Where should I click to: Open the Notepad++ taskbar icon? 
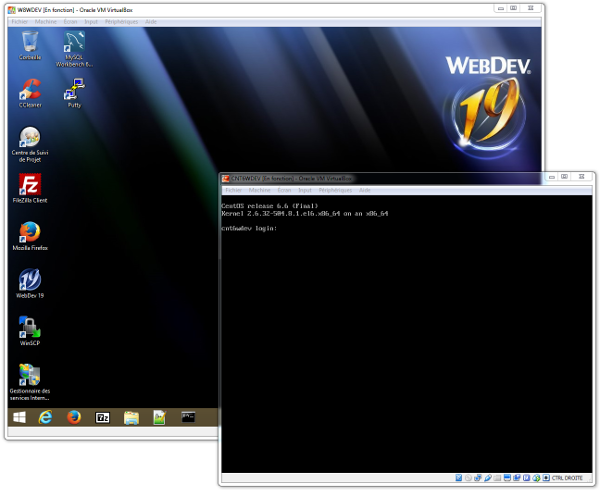click(x=160, y=417)
